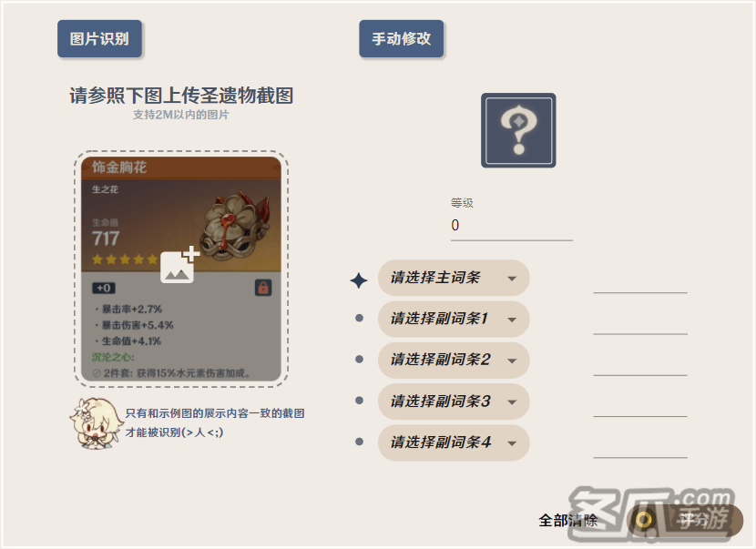Open the 请选择主词条 dropdown
Image resolution: width=756 pixels, height=549 pixels.
click(x=454, y=278)
